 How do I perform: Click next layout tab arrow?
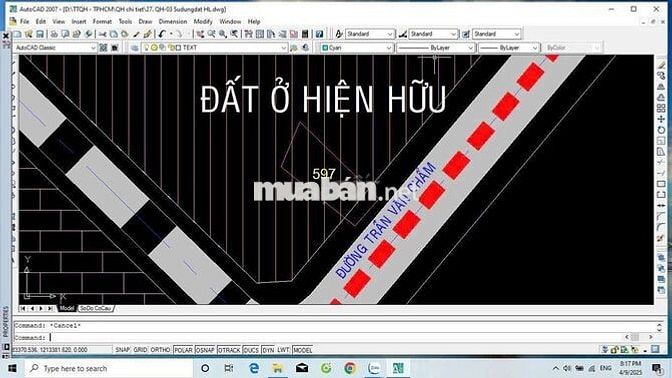tap(41, 308)
